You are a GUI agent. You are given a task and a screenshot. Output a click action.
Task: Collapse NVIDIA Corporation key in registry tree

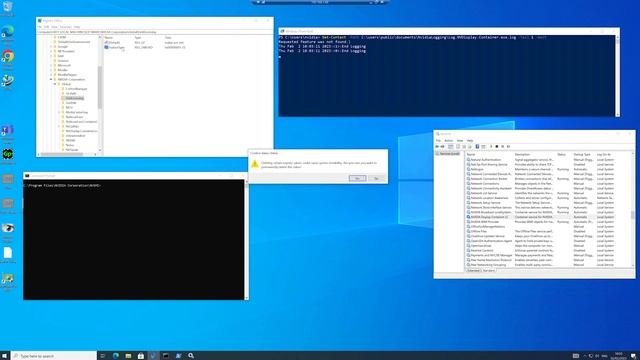[51, 80]
